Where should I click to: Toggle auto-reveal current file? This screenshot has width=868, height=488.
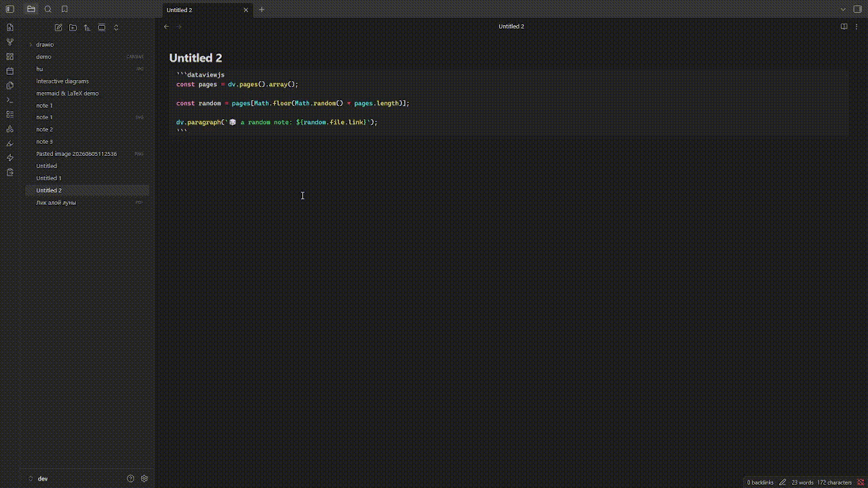(102, 28)
